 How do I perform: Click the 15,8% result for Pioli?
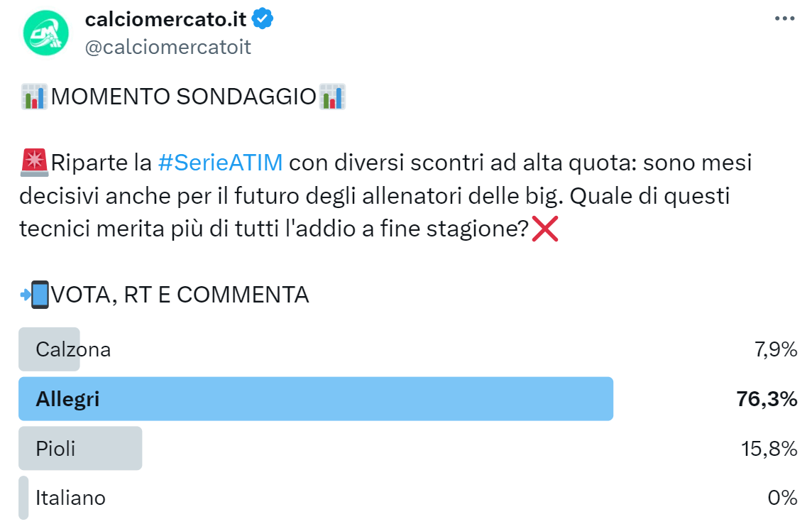[x=769, y=449]
